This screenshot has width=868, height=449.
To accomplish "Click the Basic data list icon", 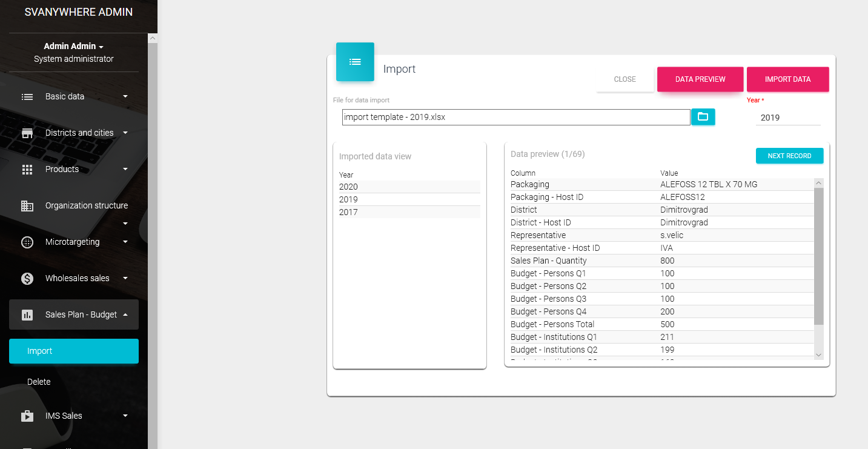I will click(x=27, y=97).
